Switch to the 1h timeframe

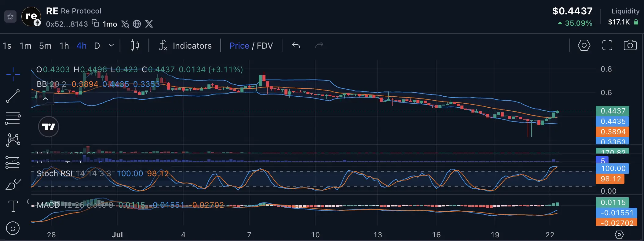point(64,46)
